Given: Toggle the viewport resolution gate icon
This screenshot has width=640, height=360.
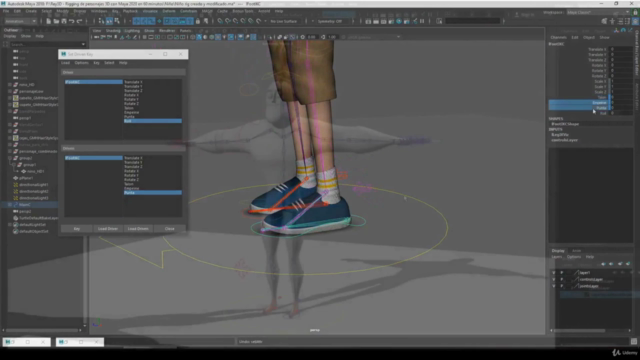Looking at the screenshot, I should (158, 37).
